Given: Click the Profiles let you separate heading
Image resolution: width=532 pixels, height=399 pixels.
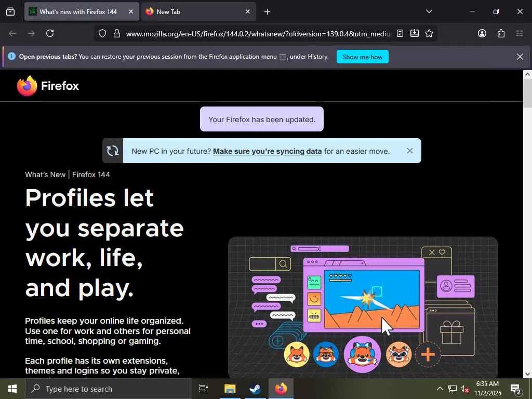Looking at the screenshot, I should [104, 243].
